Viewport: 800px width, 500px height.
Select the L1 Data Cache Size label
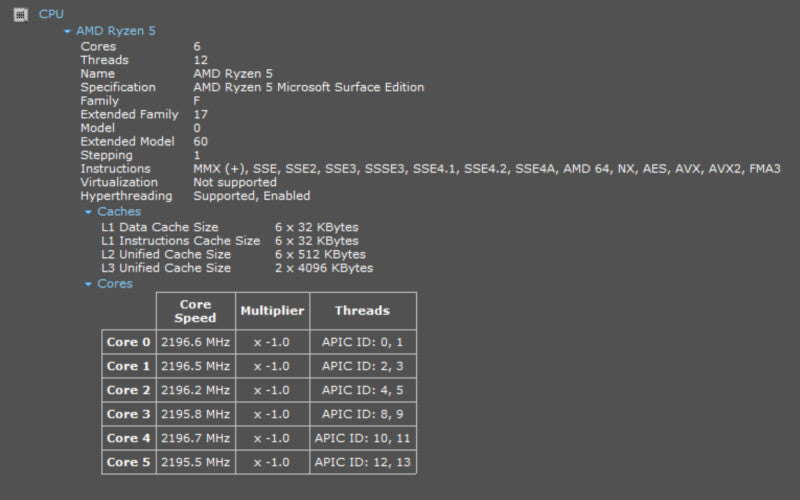point(160,227)
